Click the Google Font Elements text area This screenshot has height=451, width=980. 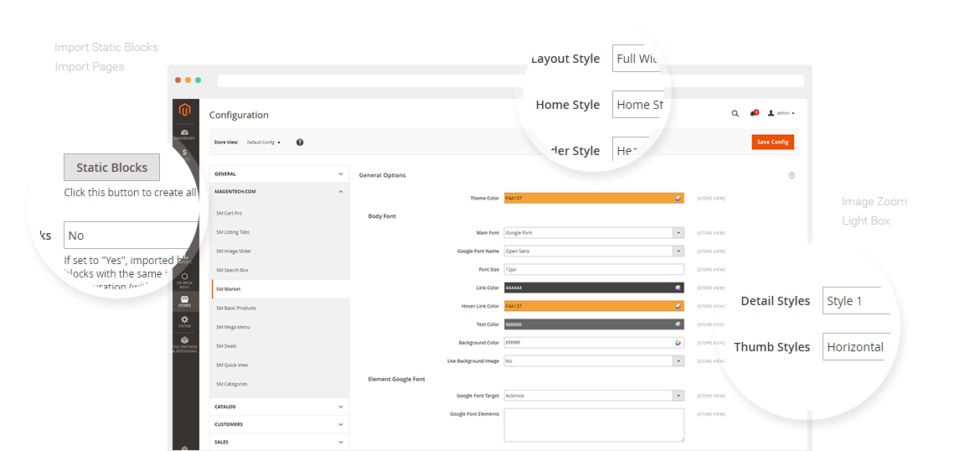coord(594,425)
